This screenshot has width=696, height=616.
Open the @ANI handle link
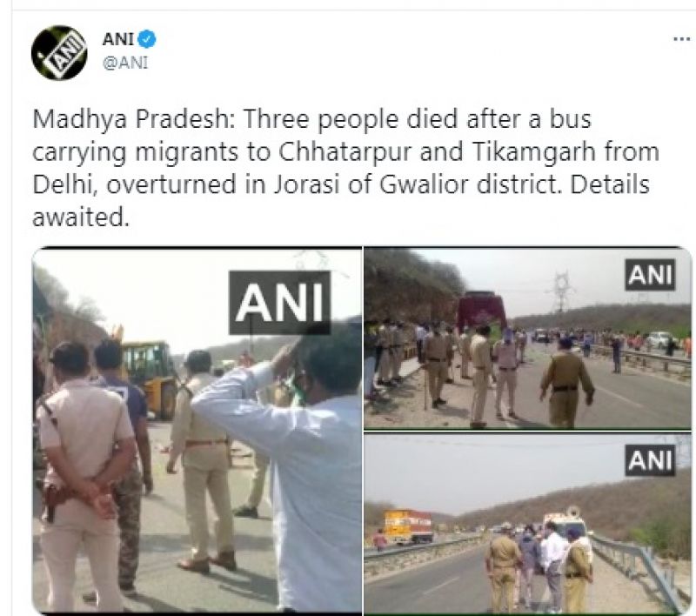pos(125,63)
